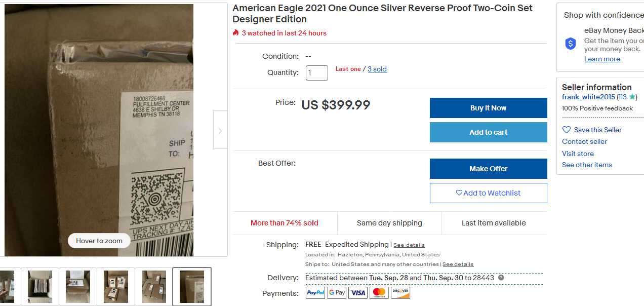The height and width of the screenshot is (306, 644).
Task: Click the heart icon beside Save this Seller
Action: click(x=567, y=130)
